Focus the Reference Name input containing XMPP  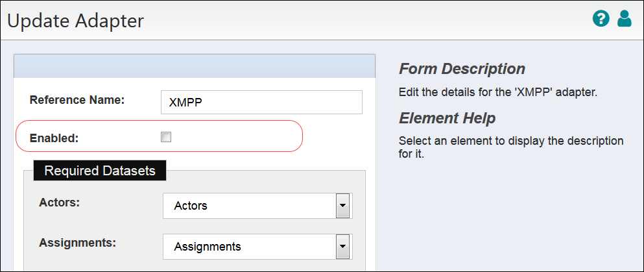pyautogui.click(x=261, y=103)
